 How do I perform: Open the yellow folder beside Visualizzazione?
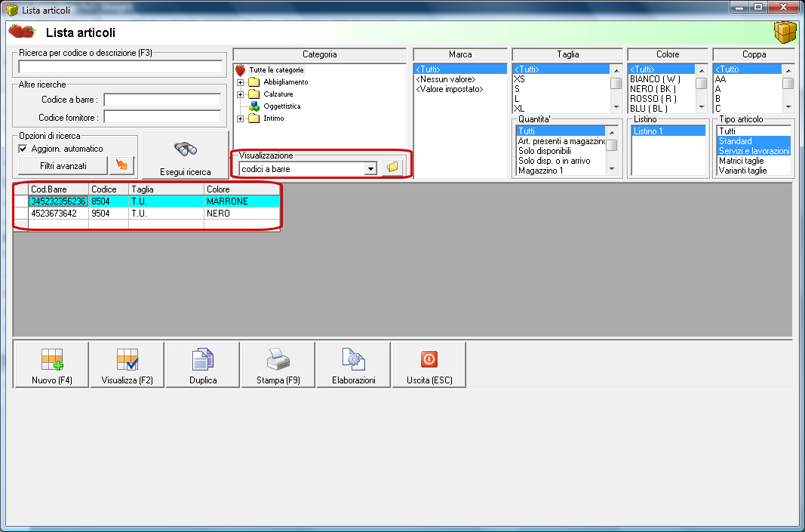pyautogui.click(x=393, y=168)
